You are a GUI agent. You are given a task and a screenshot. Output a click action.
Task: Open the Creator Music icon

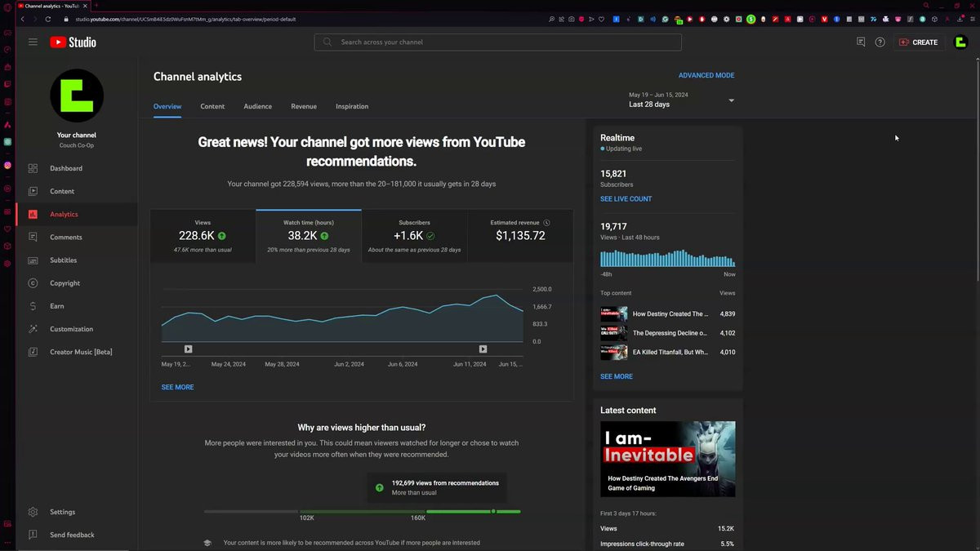click(33, 352)
